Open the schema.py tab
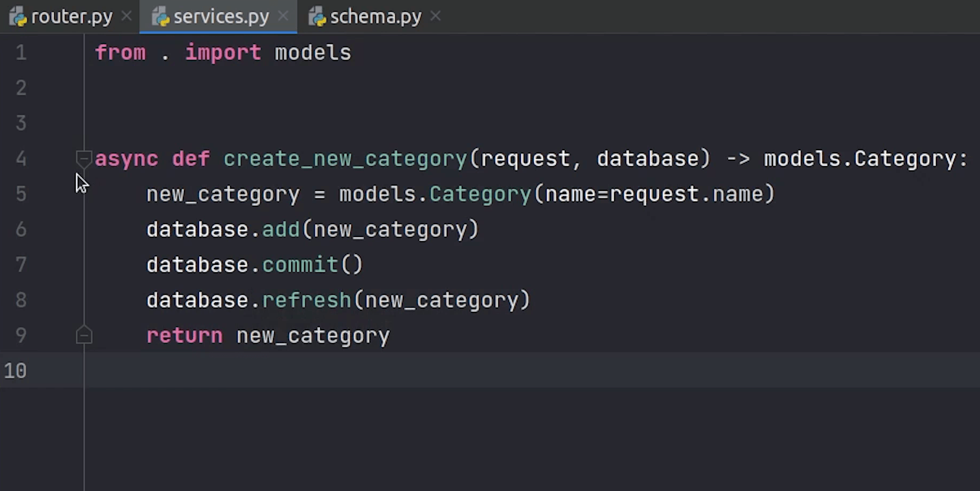Screen dimensions: 980x491 point(375,17)
